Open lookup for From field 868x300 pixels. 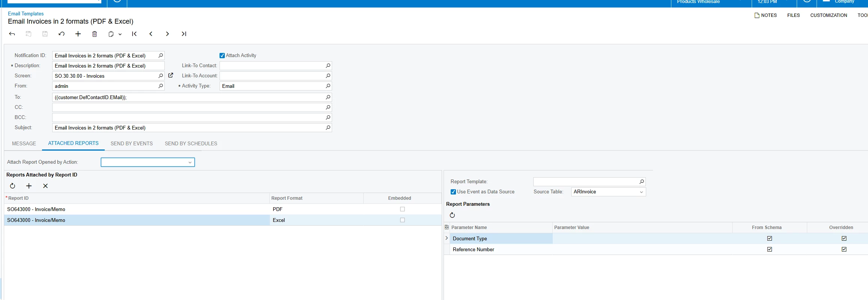click(x=161, y=86)
